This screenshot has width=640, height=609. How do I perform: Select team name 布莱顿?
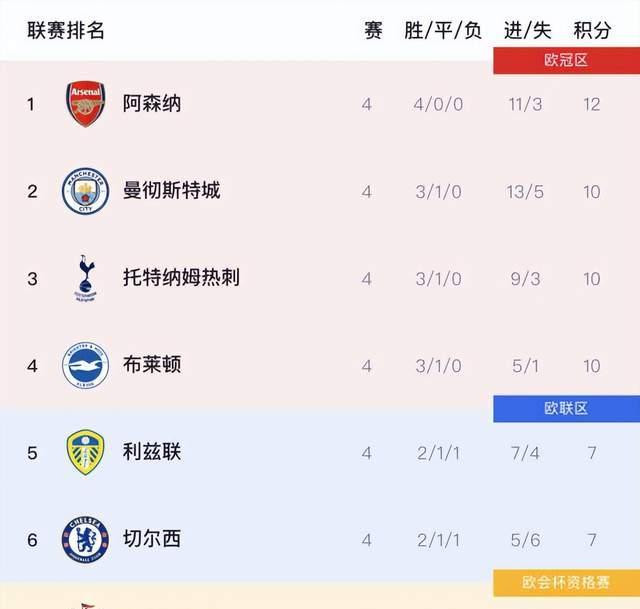[x=152, y=365]
